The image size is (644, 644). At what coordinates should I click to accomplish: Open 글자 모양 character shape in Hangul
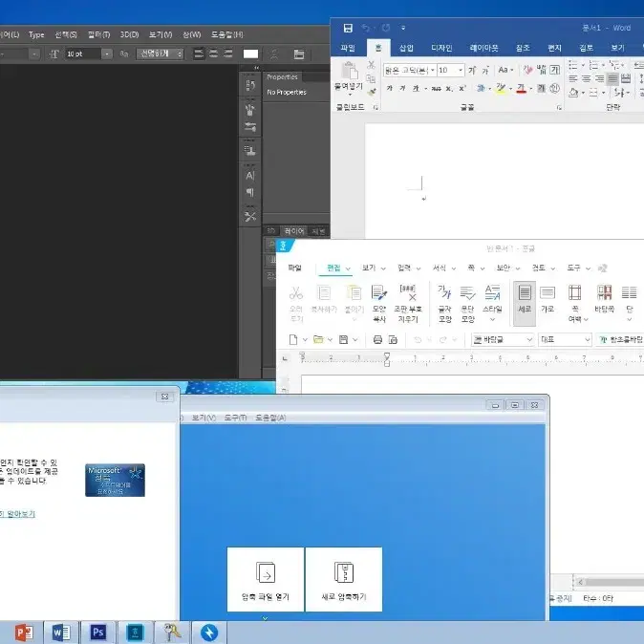(x=445, y=303)
